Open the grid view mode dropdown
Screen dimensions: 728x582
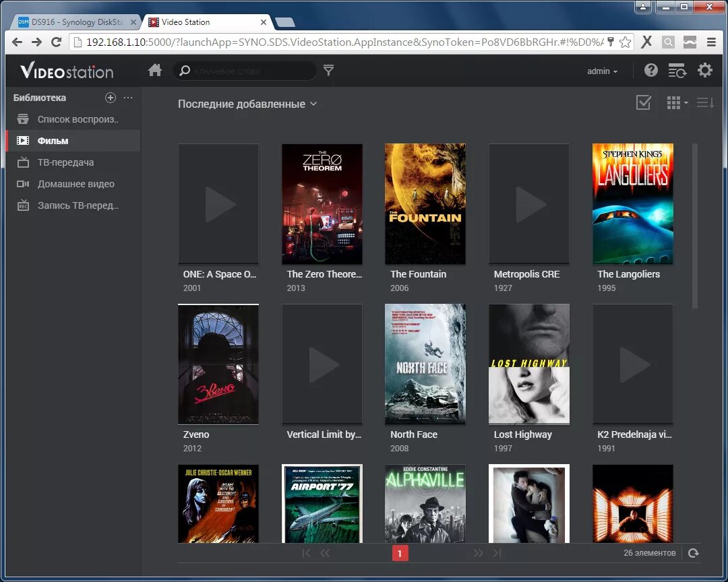(x=677, y=102)
